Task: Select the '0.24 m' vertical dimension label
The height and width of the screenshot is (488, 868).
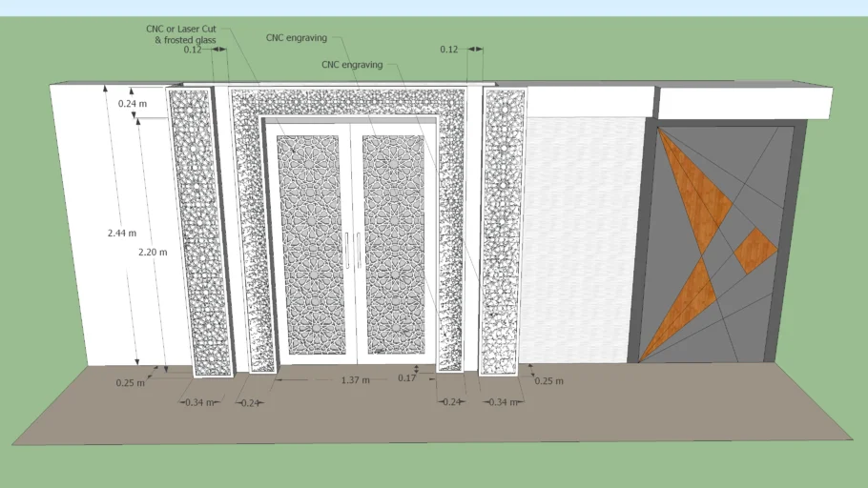Action: coord(133,104)
